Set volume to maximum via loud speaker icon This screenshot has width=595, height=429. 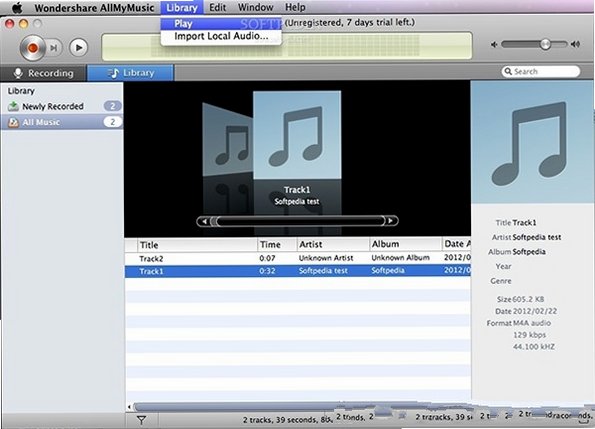tap(575, 44)
